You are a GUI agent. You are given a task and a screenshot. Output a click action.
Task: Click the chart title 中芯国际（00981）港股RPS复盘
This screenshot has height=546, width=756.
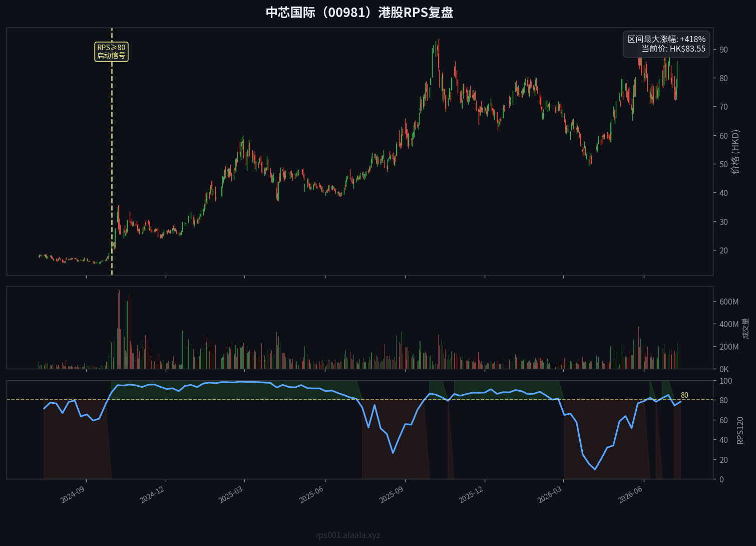tap(359, 13)
